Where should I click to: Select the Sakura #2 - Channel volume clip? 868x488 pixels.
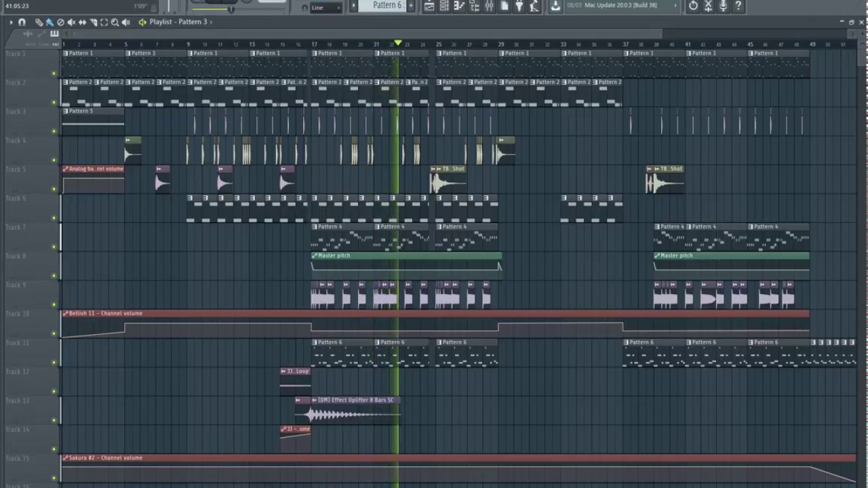click(459, 468)
